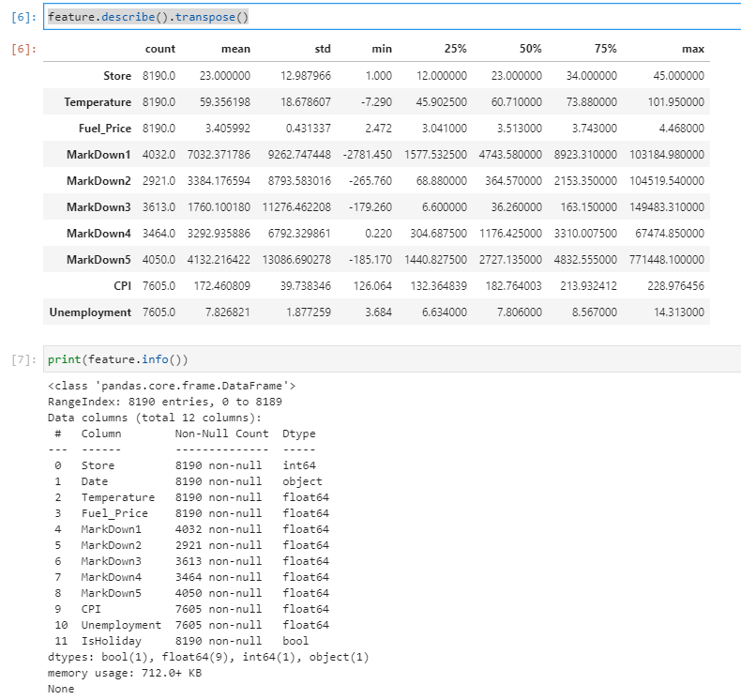Click MarkDown5 max value 771448.100000
The image size is (741, 700).
[667, 260]
